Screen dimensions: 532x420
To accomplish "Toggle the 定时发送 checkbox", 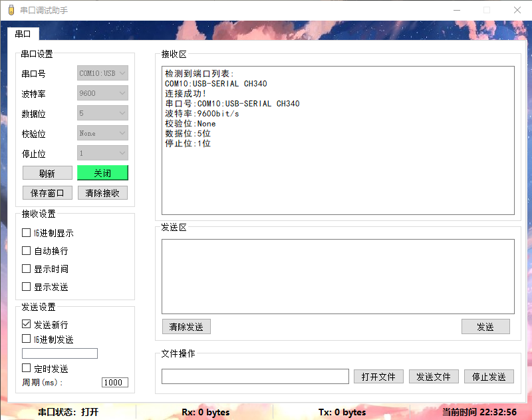I will click(26, 368).
